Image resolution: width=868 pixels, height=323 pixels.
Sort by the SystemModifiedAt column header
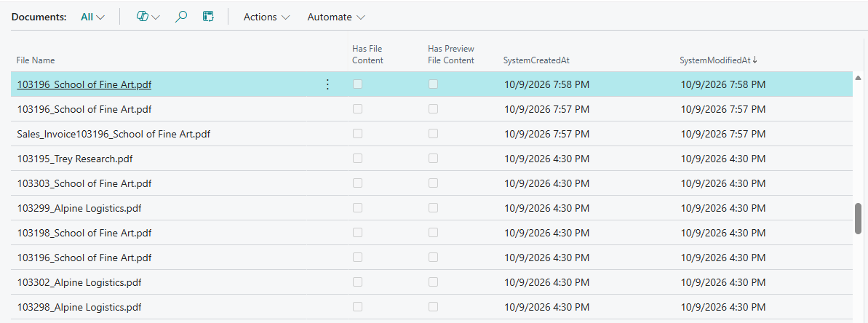(x=718, y=60)
